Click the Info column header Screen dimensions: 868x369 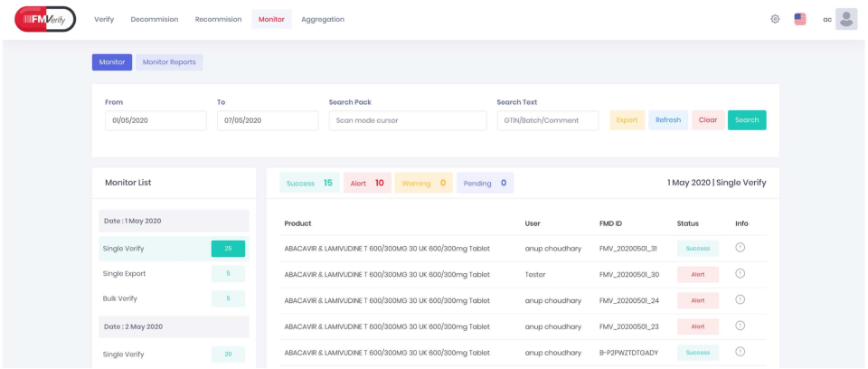tap(741, 223)
